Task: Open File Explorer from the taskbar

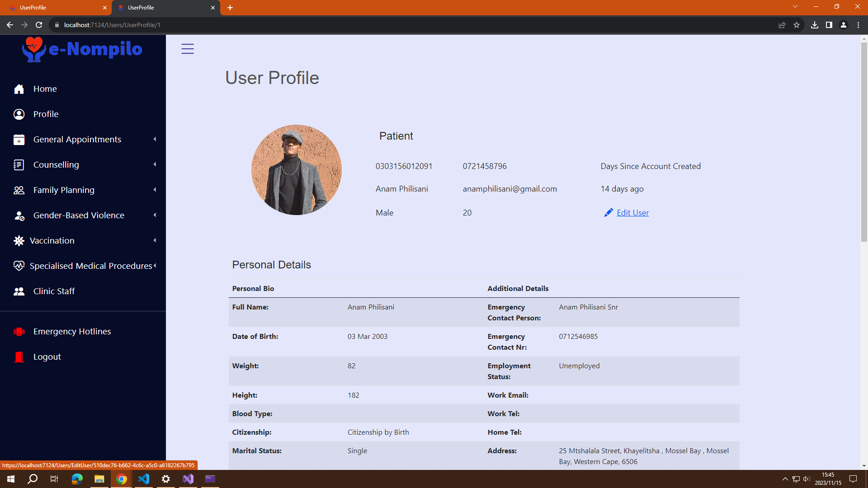Action: pos(99,479)
